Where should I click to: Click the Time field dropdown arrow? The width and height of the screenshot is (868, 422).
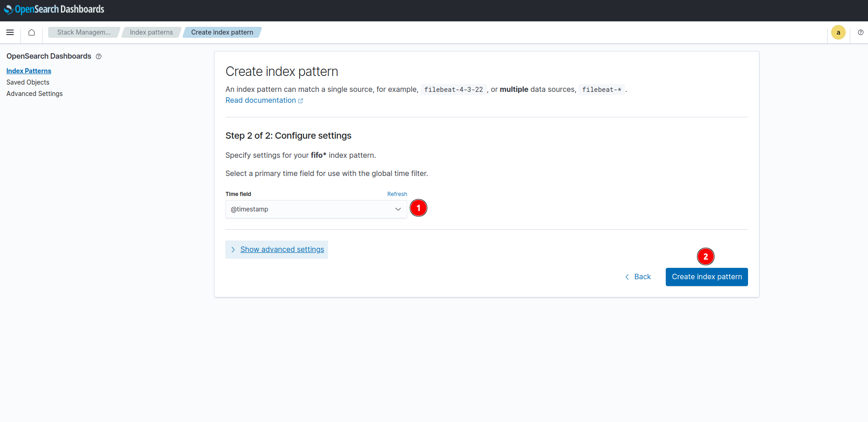398,209
